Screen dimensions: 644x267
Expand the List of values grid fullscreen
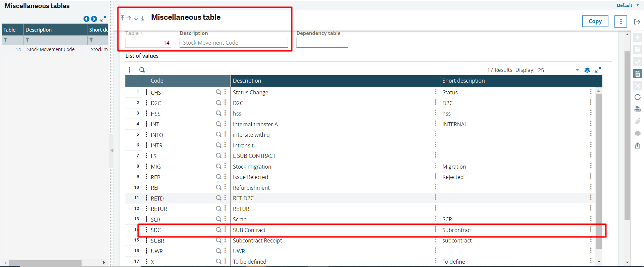coord(598,70)
